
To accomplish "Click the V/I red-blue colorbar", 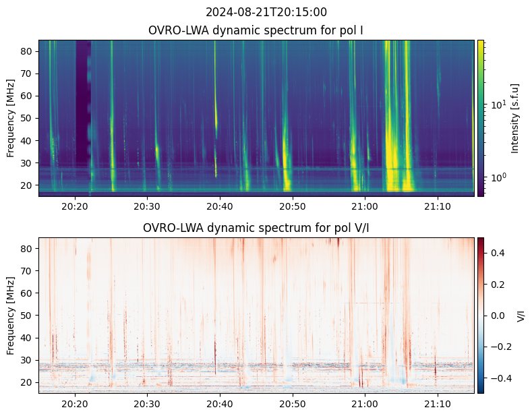I will click(x=481, y=316).
